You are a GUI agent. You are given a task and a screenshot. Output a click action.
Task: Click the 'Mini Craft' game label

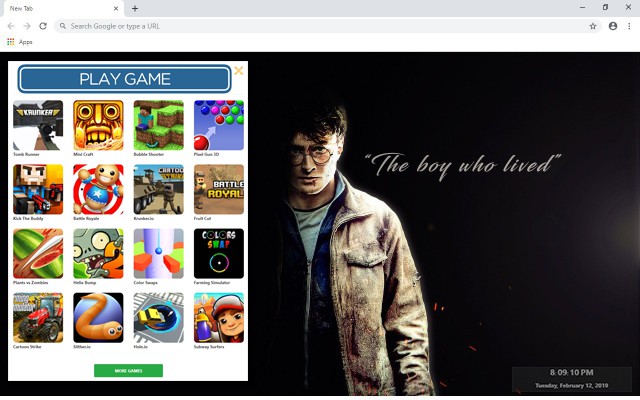tap(83, 154)
